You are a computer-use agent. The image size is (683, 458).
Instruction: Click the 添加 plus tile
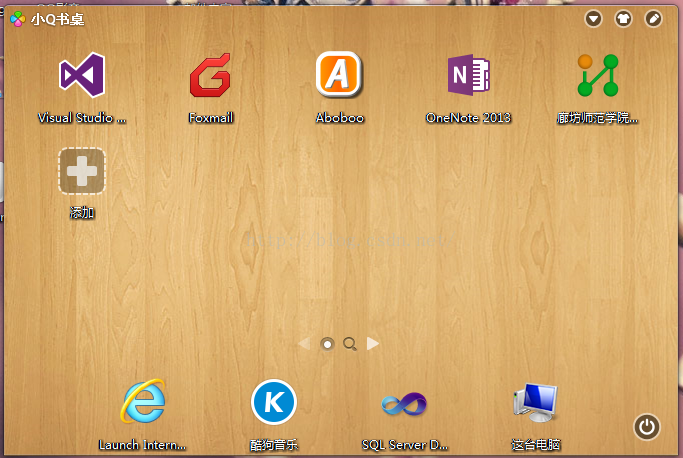click(x=82, y=170)
